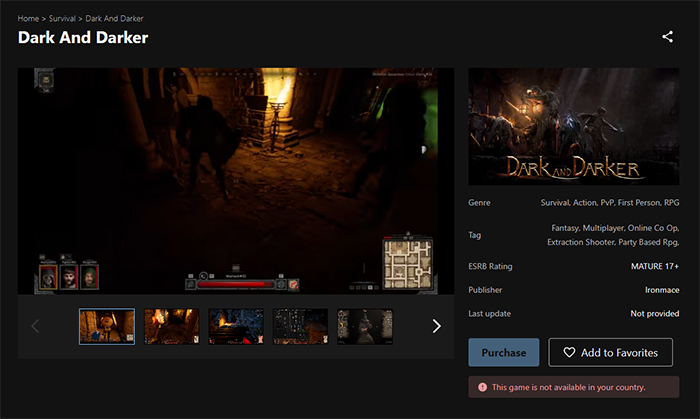Click the heart icon in Favorites button

(x=569, y=353)
